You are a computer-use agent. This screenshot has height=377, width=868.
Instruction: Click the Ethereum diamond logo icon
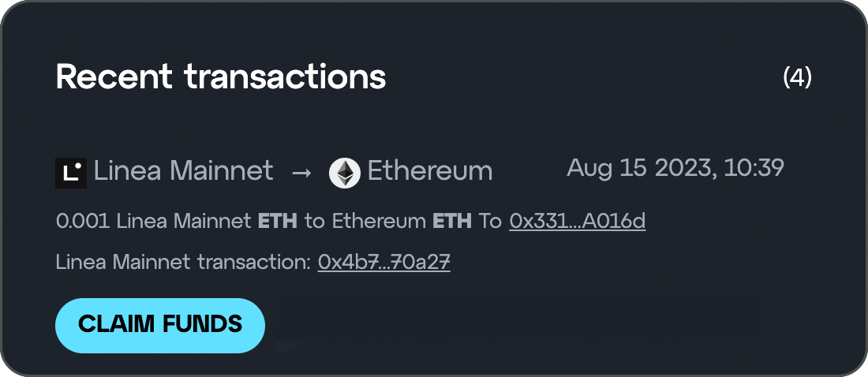[344, 173]
